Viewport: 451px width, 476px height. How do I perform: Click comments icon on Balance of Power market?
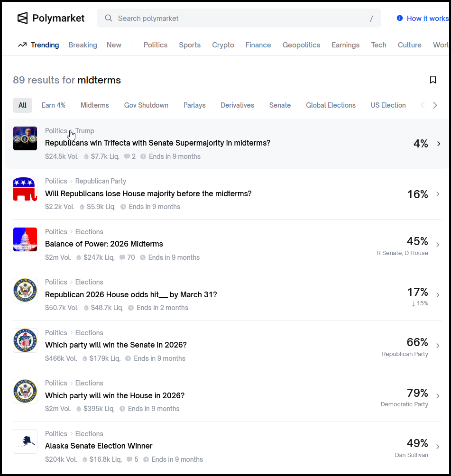122,257
